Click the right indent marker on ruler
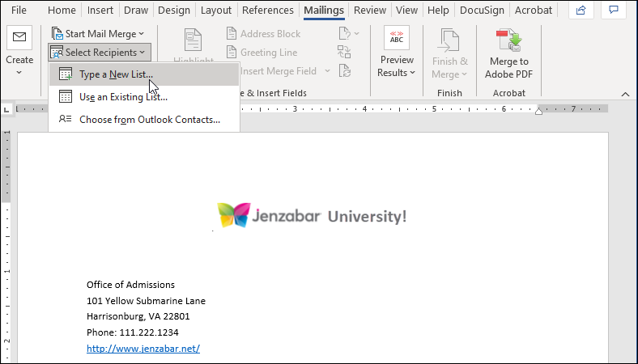 [x=539, y=111]
